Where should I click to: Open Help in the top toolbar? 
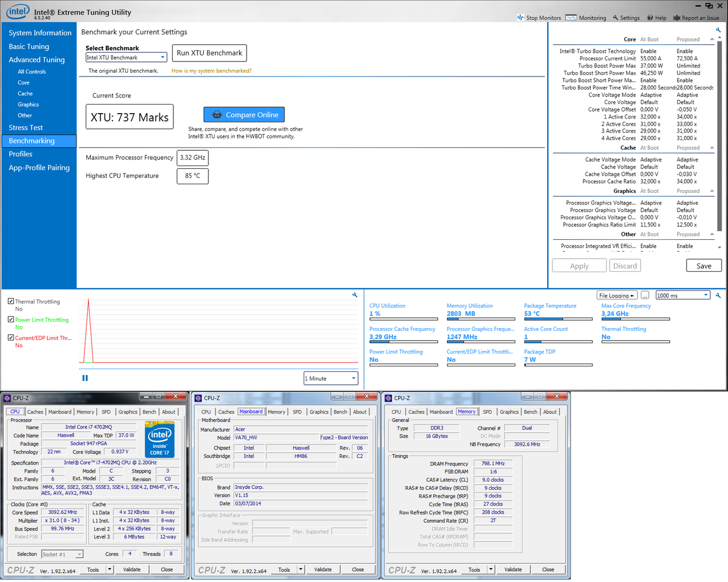click(x=656, y=18)
